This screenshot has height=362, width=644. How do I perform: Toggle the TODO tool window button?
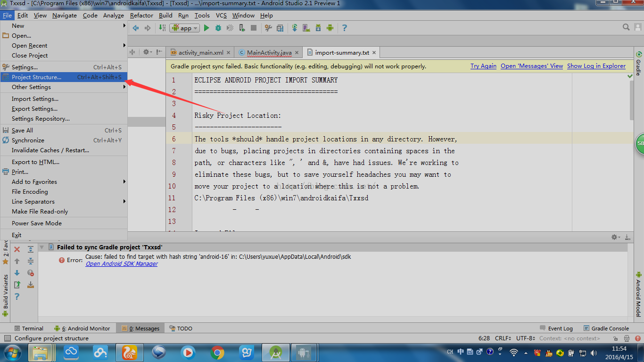coord(181,329)
